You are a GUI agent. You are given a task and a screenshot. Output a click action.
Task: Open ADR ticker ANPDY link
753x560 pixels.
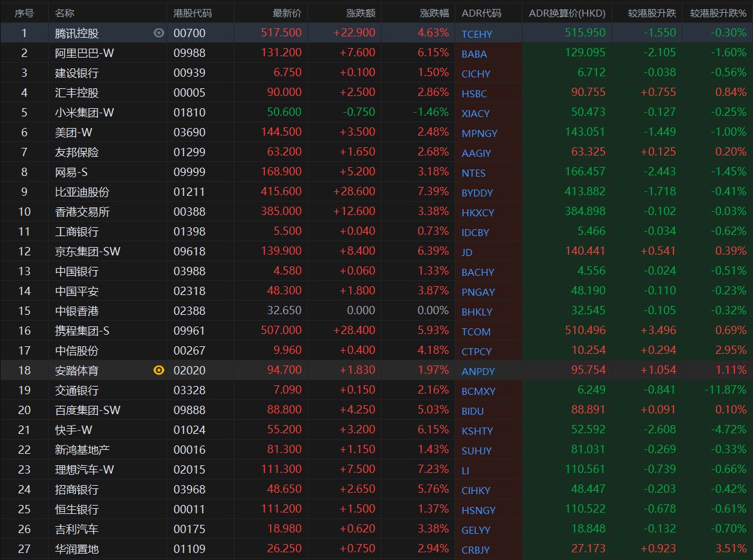[x=478, y=371]
